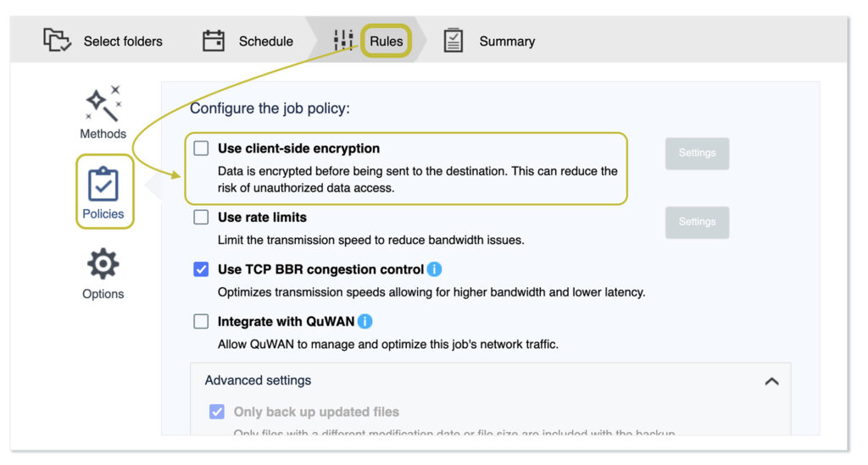
Task: Click info icon next to Integrate with QuWAN
Action: 365,322
